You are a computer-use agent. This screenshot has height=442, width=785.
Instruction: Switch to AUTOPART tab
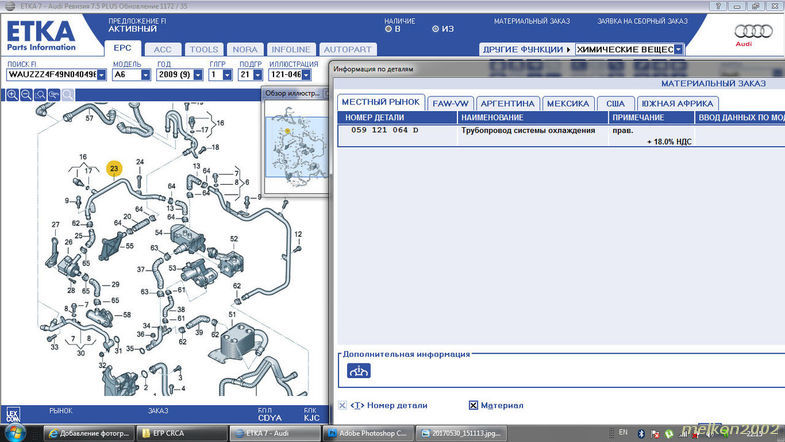[x=347, y=49]
